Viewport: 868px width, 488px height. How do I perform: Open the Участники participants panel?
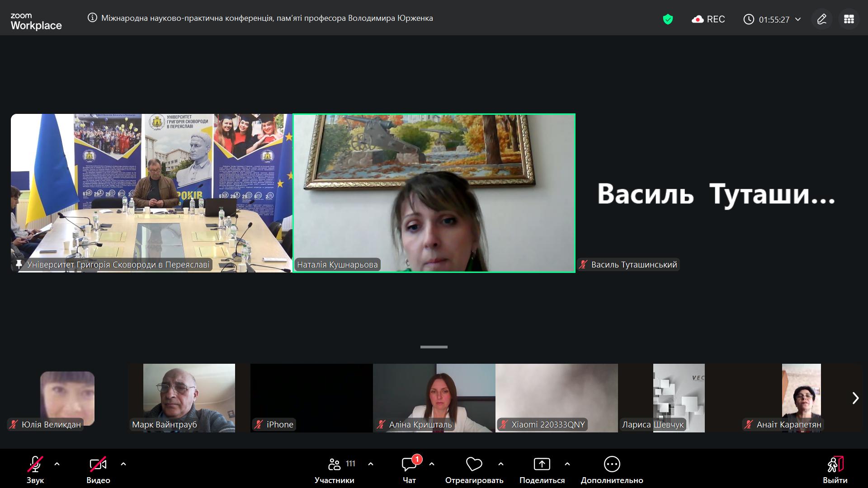[x=335, y=470]
